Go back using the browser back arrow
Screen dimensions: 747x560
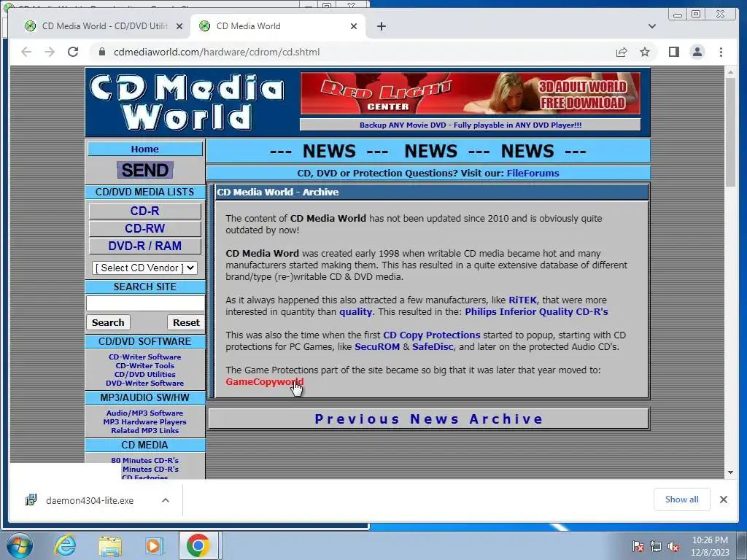(x=26, y=52)
